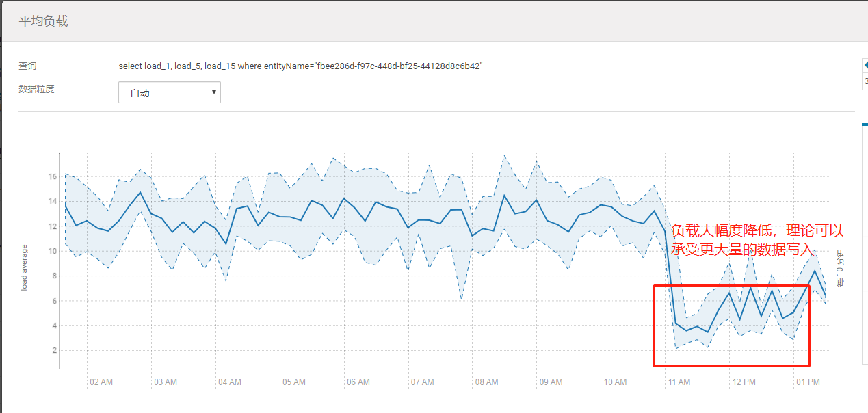Viewport: 868px width, 413px height.
Task: Select the 12 PM time axis label
Action: 743,382
